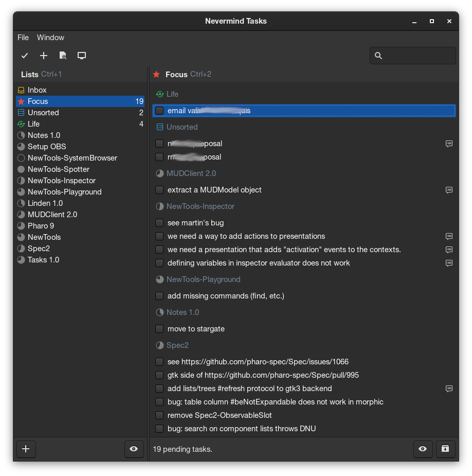Open note icon for 'activation events' task
Screen dimensions: 472x476
coord(449,250)
